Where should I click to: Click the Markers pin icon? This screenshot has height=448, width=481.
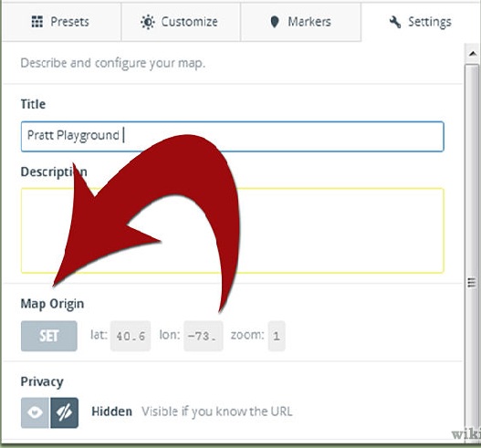click(x=275, y=22)
